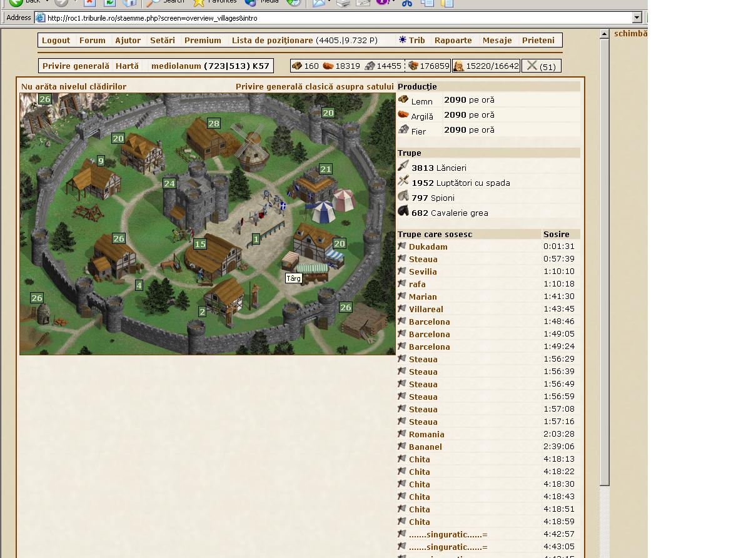Open the Ajutor help menu

pyautogui.click(x=128, y=40)
